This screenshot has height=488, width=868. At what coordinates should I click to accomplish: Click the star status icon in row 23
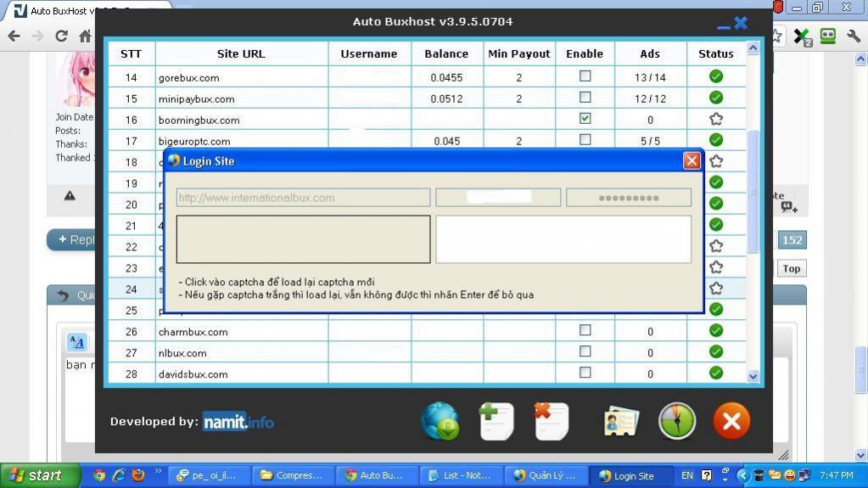tap(716, 267)
